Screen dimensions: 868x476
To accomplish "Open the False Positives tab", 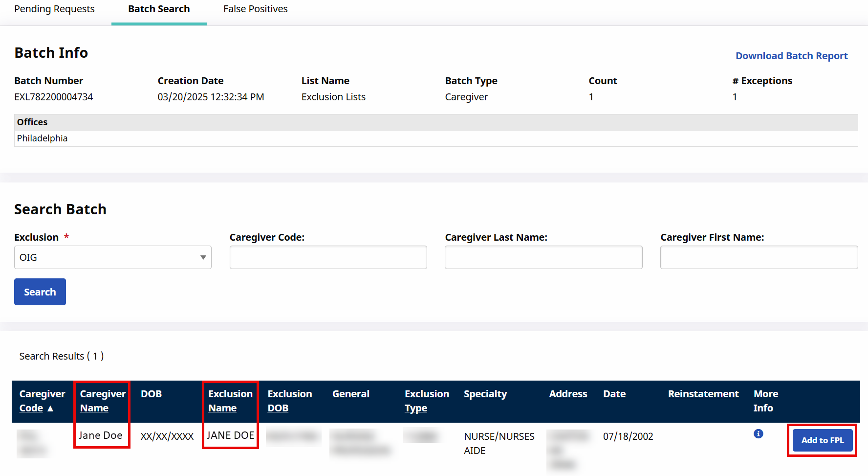I will 255,9.
